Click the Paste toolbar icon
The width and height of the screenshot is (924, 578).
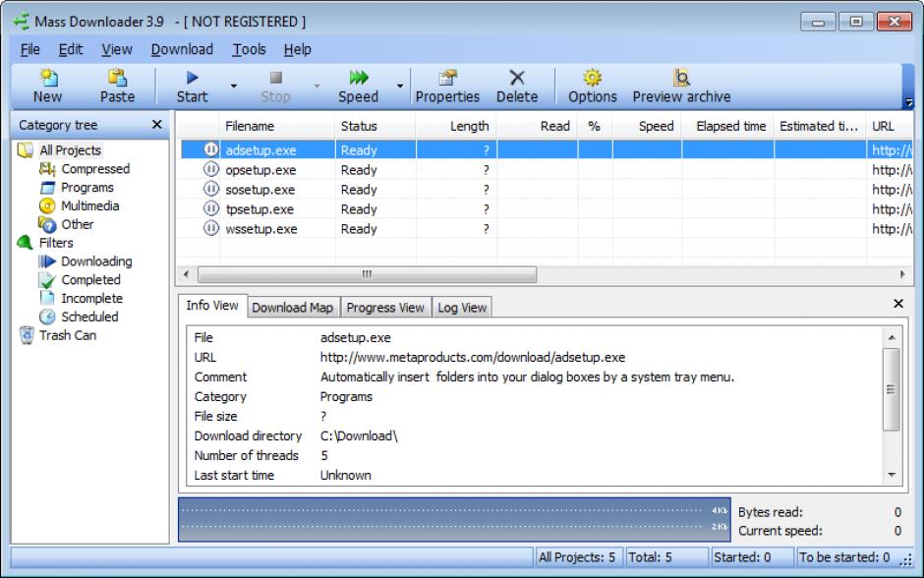pyautogui.click(x=117, y=78)
